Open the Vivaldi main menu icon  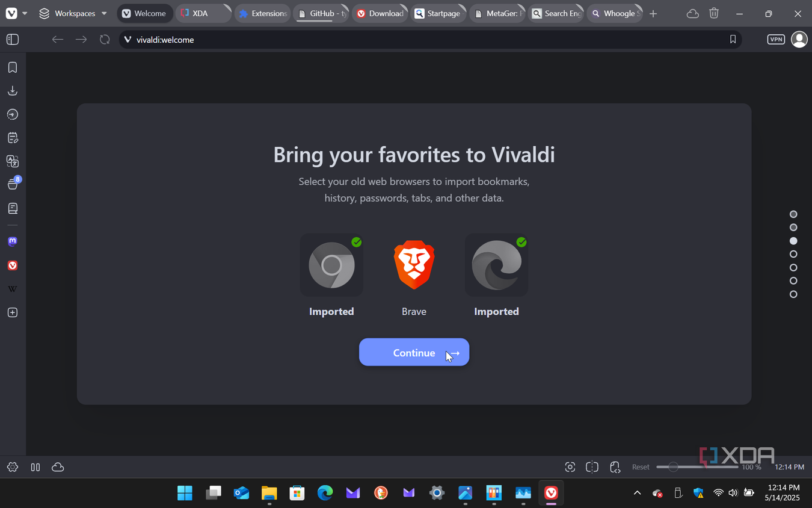[x=11, y=13]
